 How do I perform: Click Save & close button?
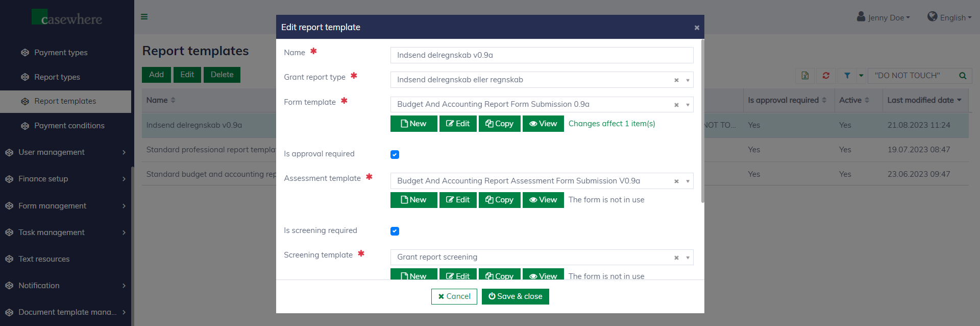[515, 296]
